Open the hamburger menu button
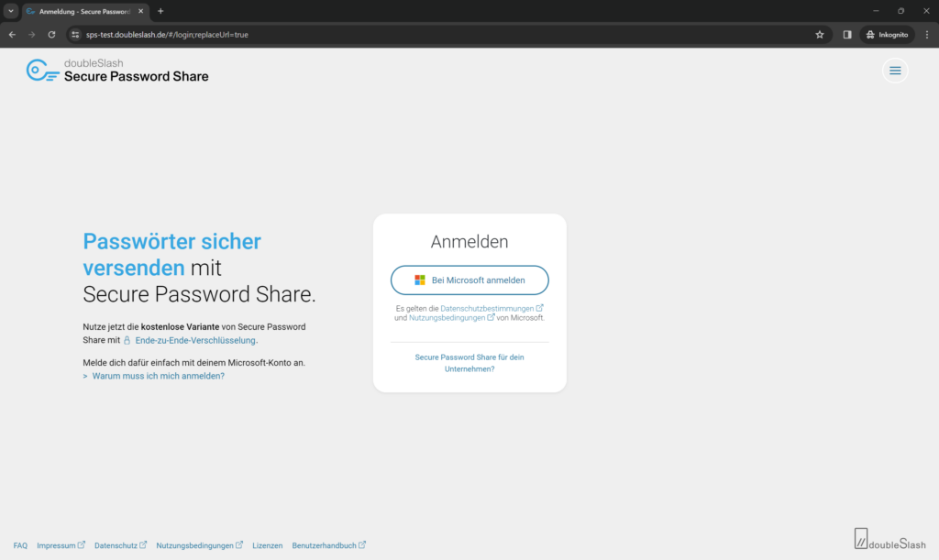The width and height of the screenshot is (939, 560). click(x=895, y=71)
